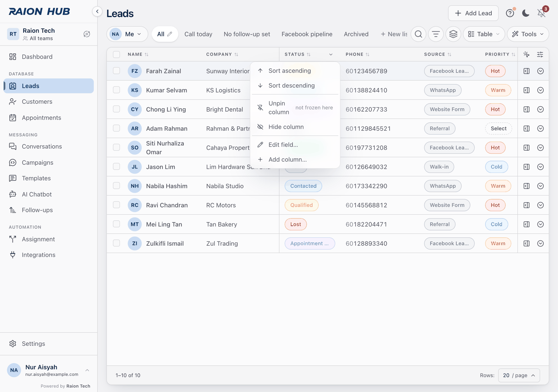Click the Walk-in source tag

click(x=439, y=167)
